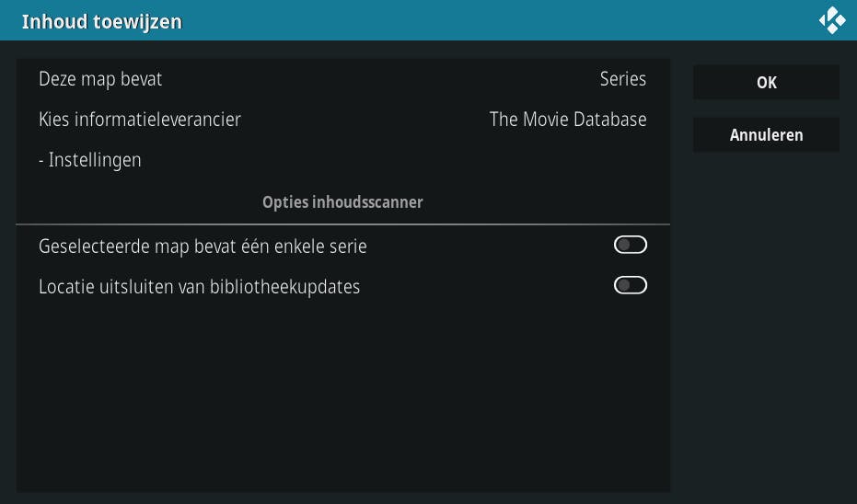Click the Kodi logo in the title bar

[x=832, y=20]
